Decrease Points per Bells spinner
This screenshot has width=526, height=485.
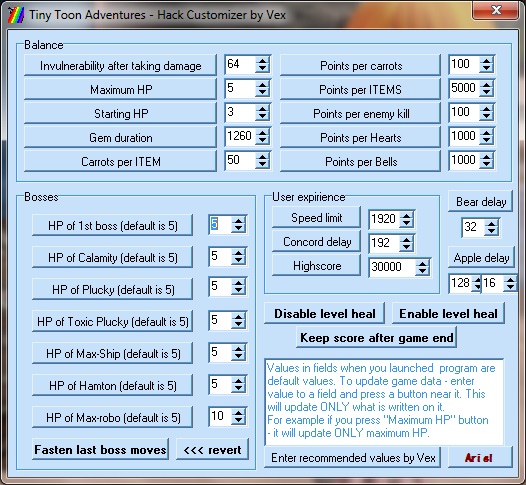486,165
